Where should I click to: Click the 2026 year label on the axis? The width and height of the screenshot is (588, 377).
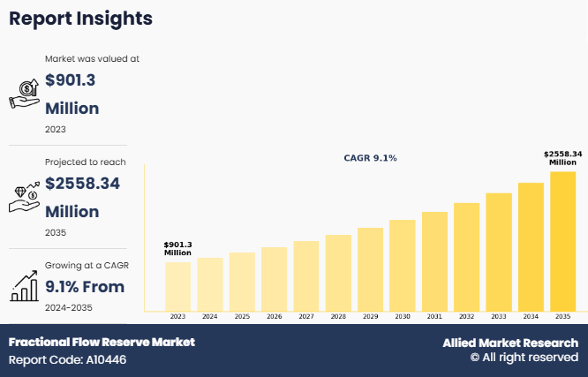[x=274, y=316]
